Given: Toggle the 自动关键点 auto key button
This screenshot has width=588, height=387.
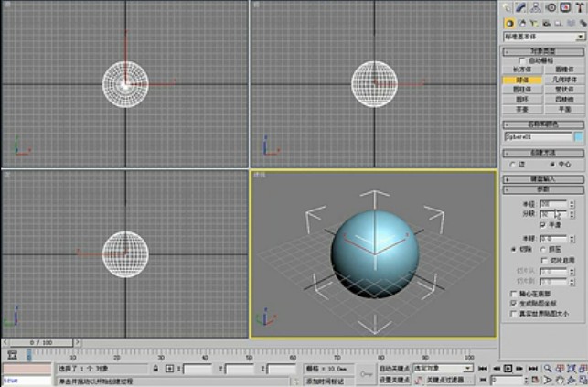Looking at the screenshot, I should pos(394,369).
